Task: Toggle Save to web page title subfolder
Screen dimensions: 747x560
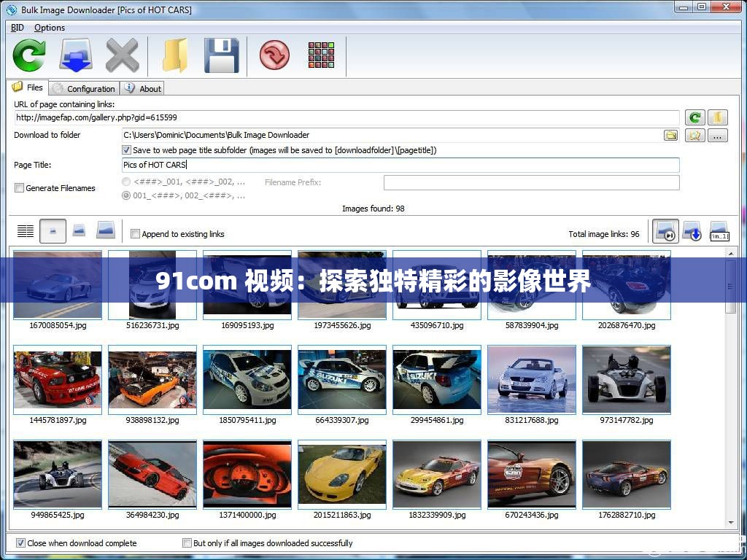Action: tap(126, 150)
